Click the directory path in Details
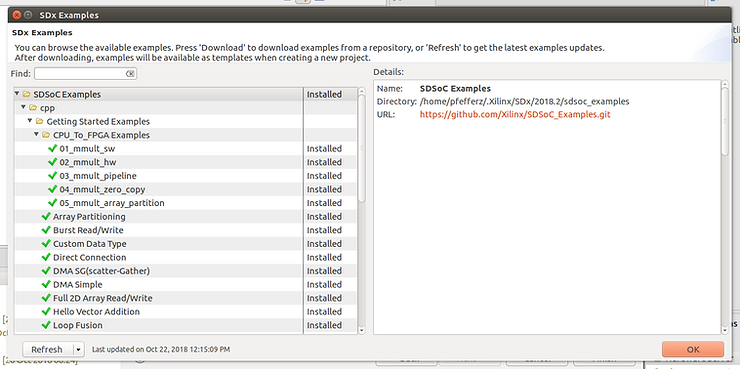740x369 pixels. click(524, 101)
